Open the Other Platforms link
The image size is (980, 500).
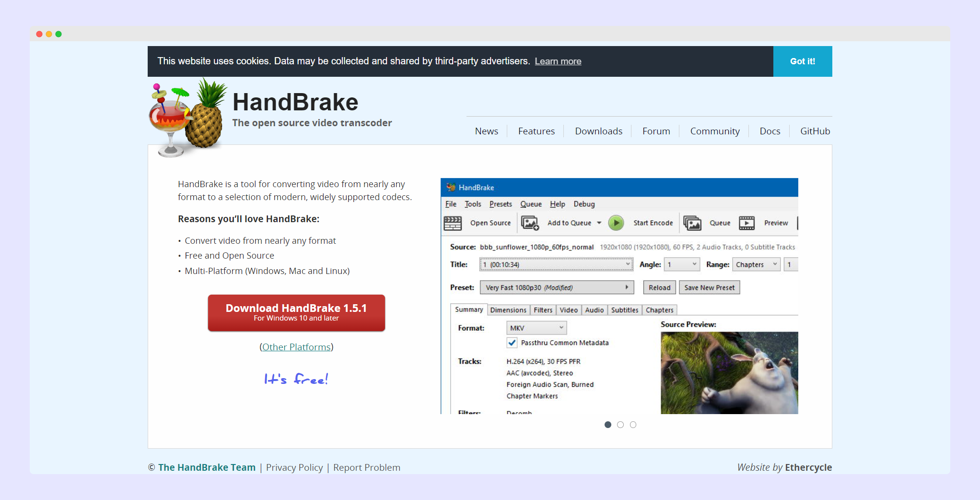click(296, 346)
